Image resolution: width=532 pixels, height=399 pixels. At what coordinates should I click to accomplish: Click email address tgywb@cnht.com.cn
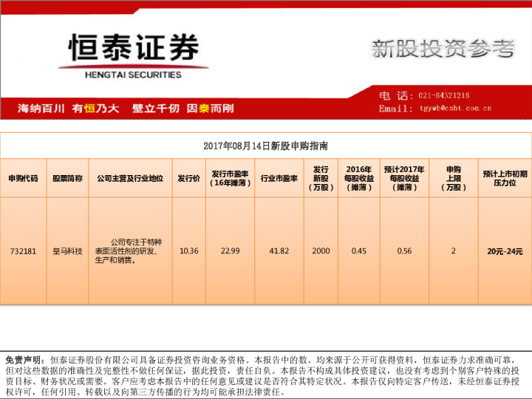[x=455, y=108]
